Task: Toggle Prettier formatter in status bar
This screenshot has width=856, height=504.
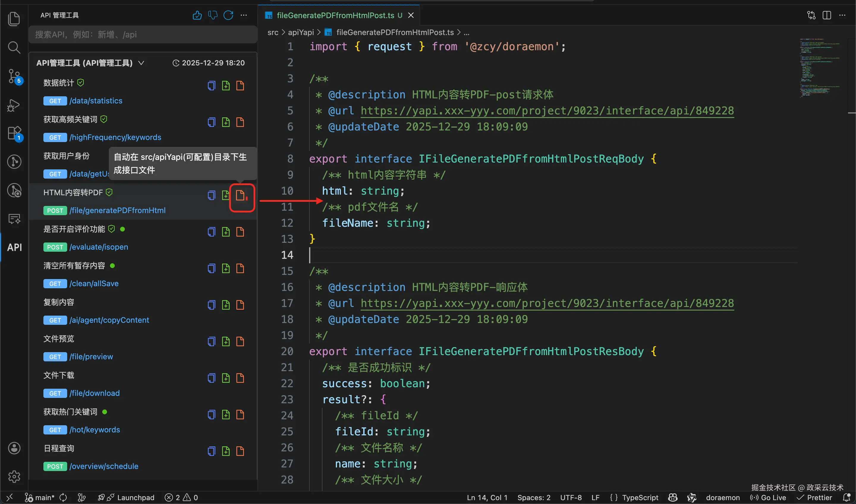Action: [x=815, y=497]
